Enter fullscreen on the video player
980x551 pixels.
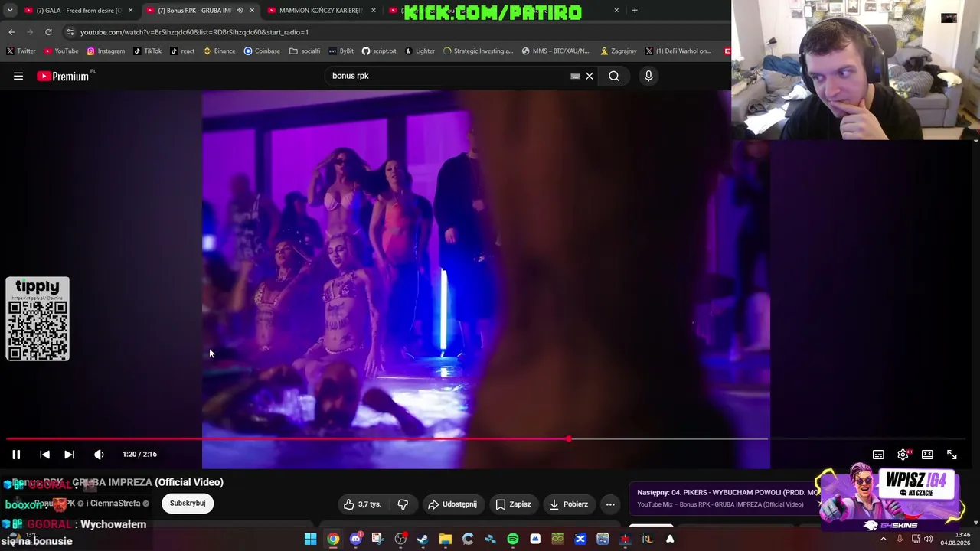[x=952, y=455]
